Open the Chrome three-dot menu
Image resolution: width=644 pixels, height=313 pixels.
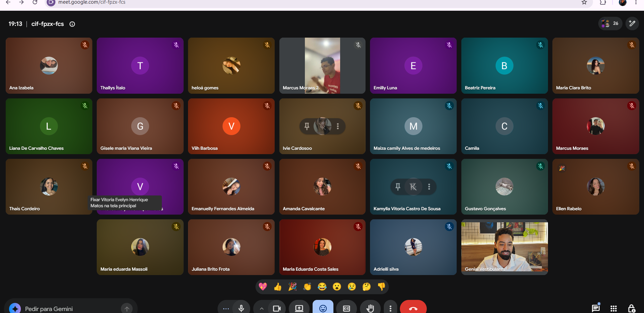pyautogui.click(x=636, y=2)
